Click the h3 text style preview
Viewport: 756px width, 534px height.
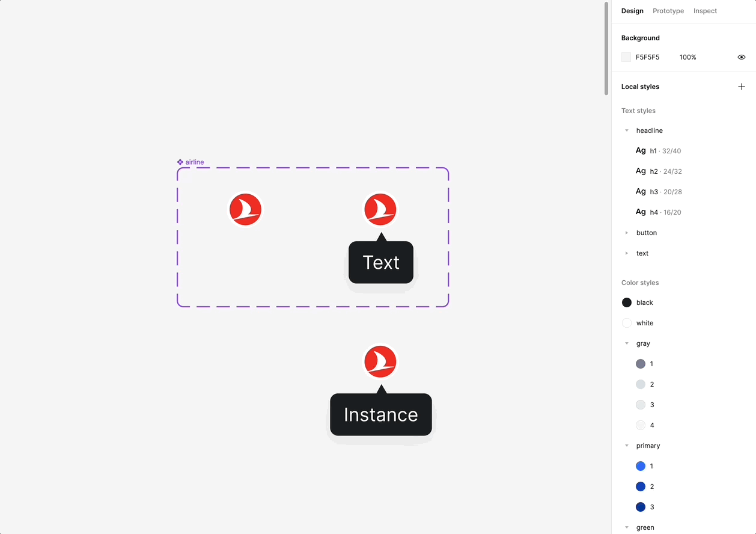(x=641, y=192)
